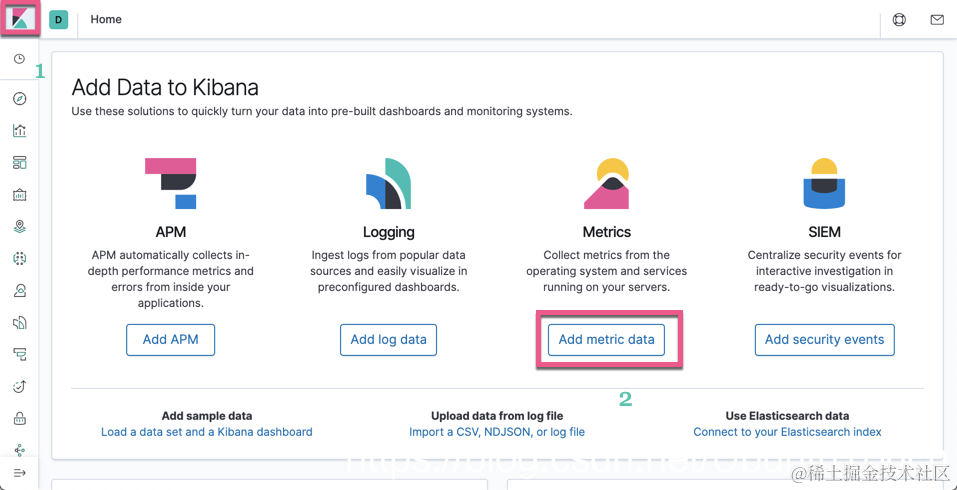Click the Add security events button
The height and width of the screenshot is (490, 957).
point(824,340)
